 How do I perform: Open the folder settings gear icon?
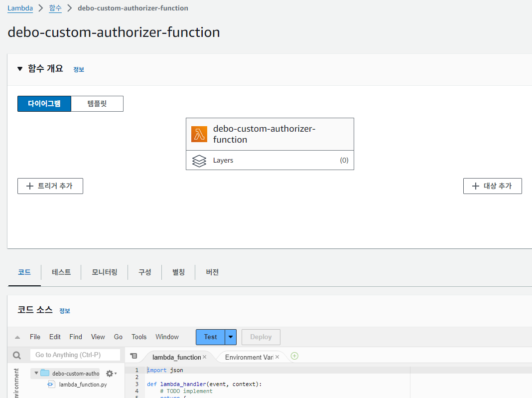[x=109, y=374]
